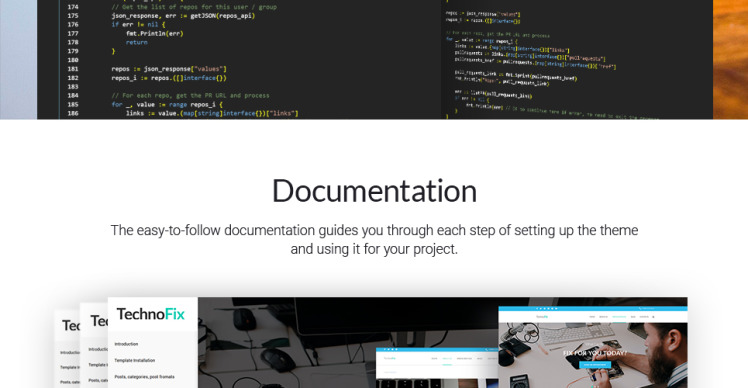
Task: Click small TechnoFix logo in middle preview header
Action: [x=390, y=358]
